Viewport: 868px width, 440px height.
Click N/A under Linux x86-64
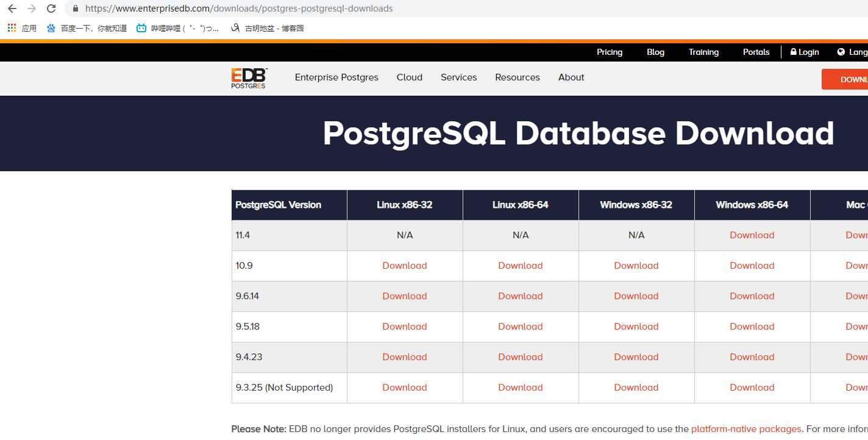[x=521, y=235]
